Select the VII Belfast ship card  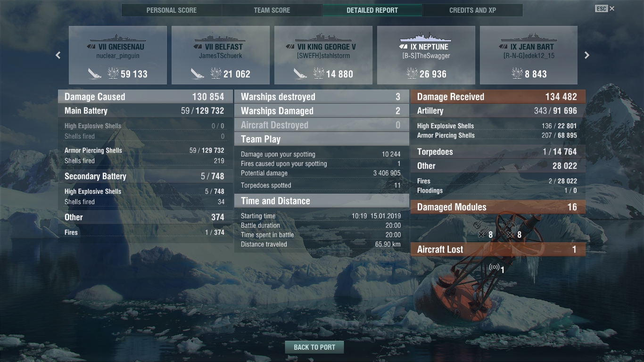point(221,55)
